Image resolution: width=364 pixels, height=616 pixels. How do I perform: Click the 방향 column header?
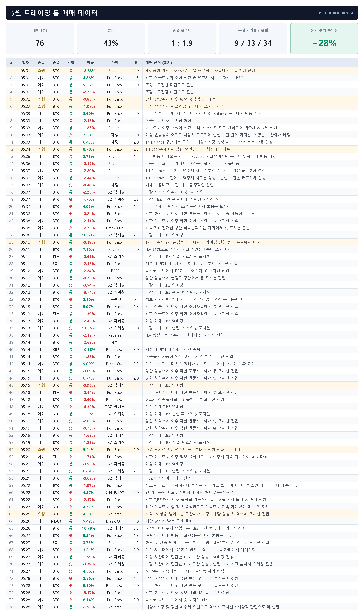coord(71,63)
